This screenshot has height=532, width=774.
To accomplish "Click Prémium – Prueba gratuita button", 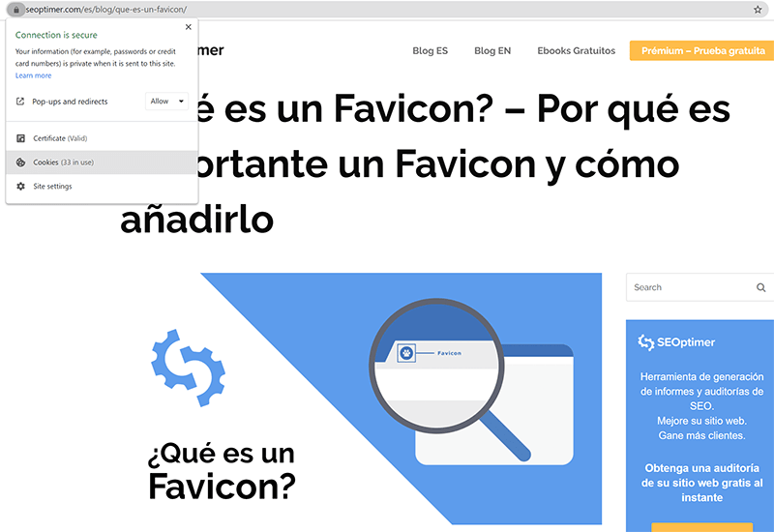I will tap(702, 51).
